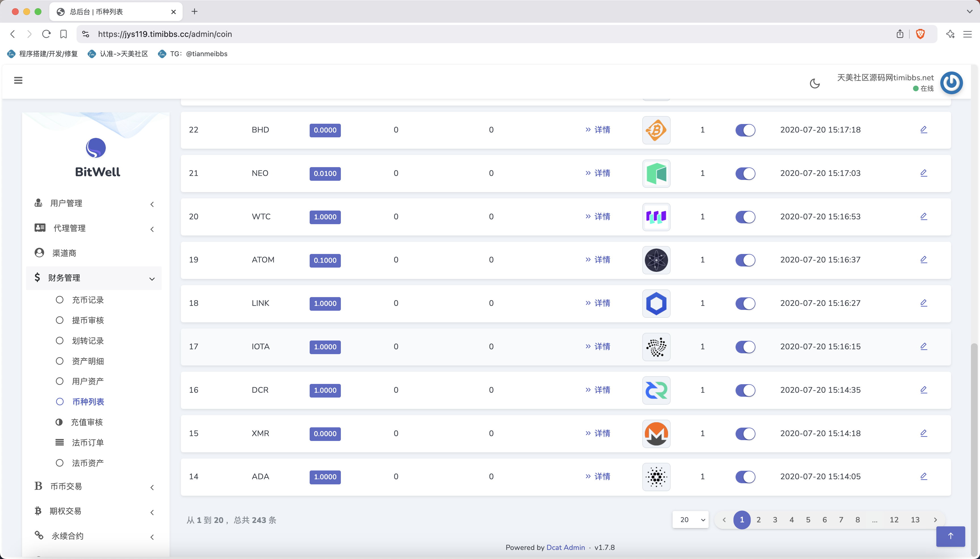Toggle the WTC status switch
This screenshot has height=559, width=980.
click(x=745, y=217)
